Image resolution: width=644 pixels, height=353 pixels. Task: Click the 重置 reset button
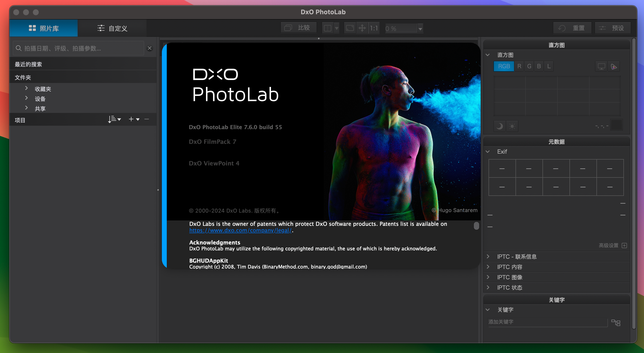572,28
